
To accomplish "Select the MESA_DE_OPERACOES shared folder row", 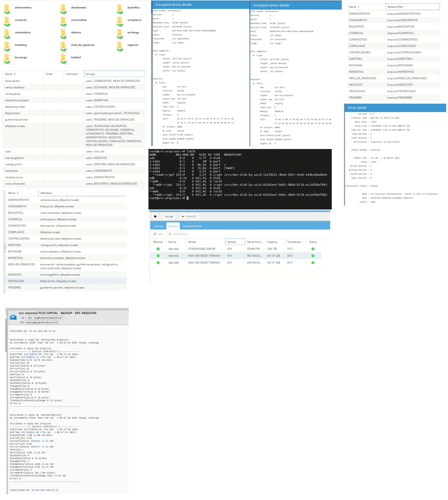I will [393, 78].
